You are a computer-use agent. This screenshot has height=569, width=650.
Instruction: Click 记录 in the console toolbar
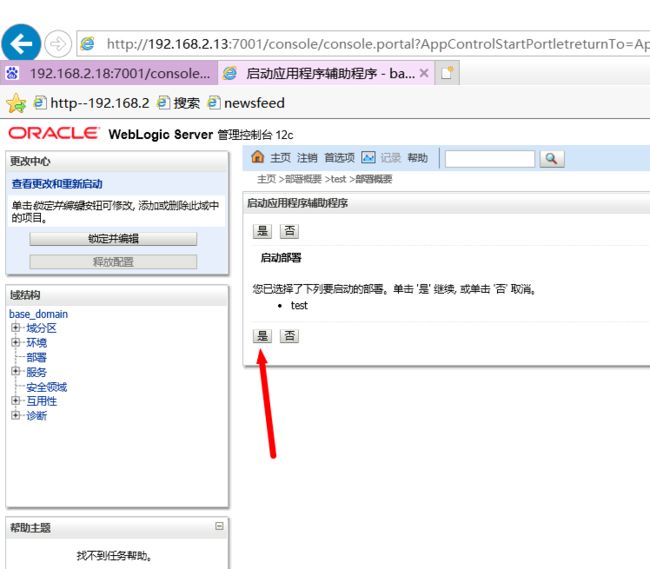391,158
